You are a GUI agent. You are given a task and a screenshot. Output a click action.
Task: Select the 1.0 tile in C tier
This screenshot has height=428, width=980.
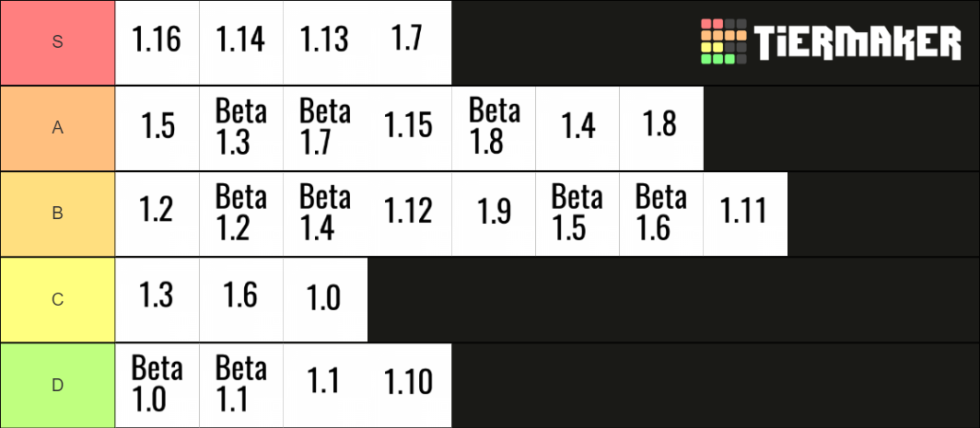click(325, 300)
